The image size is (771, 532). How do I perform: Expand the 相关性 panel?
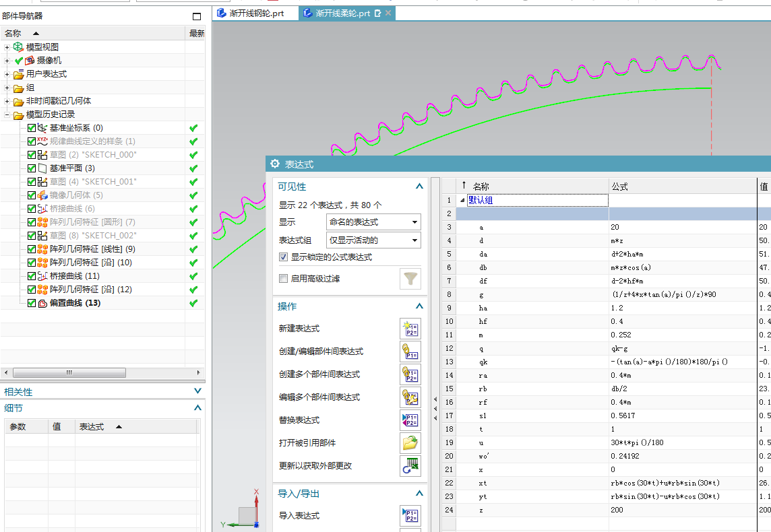click(x=197, y=391)
